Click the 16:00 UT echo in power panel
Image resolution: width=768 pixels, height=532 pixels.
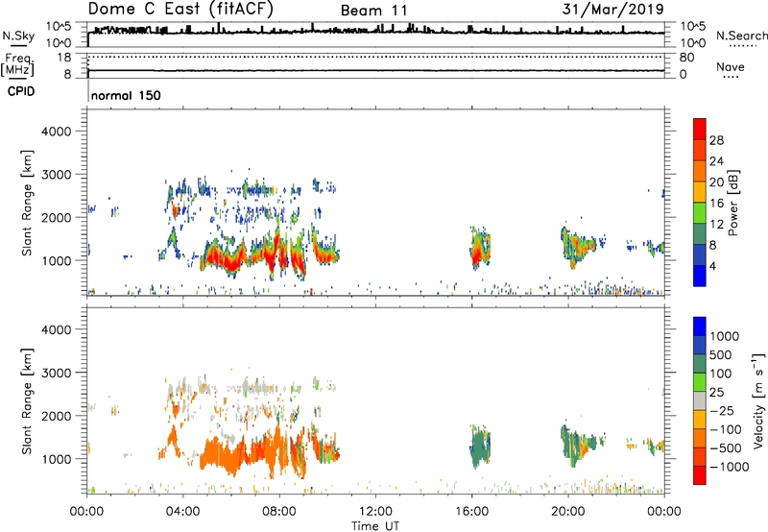(480, 249)
